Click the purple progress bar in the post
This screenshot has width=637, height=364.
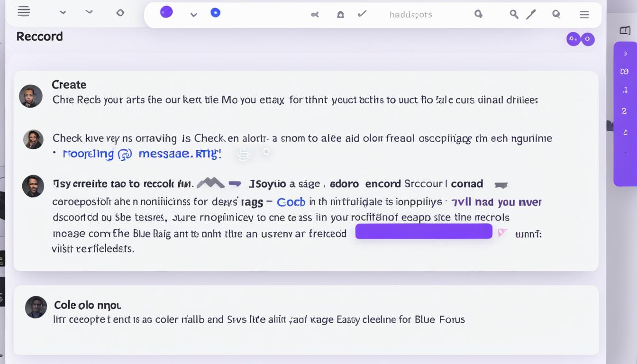[423, 231]
